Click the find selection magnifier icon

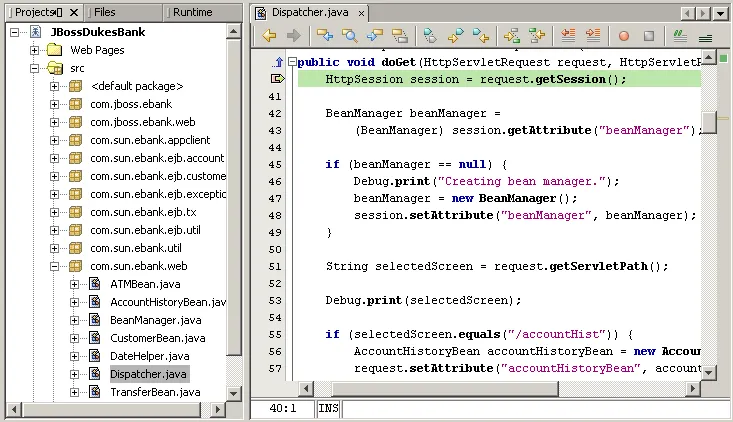pyautogui.click(x=350, y=36)
